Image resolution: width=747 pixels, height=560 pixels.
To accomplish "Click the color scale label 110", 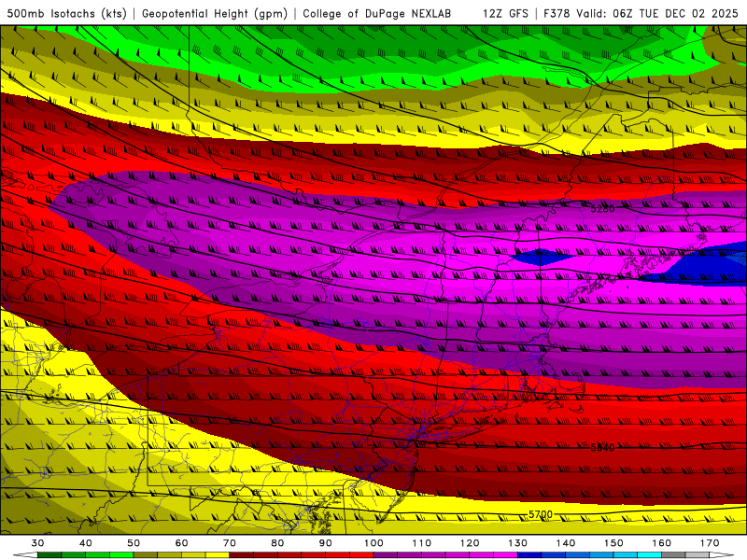I will 422,543.
